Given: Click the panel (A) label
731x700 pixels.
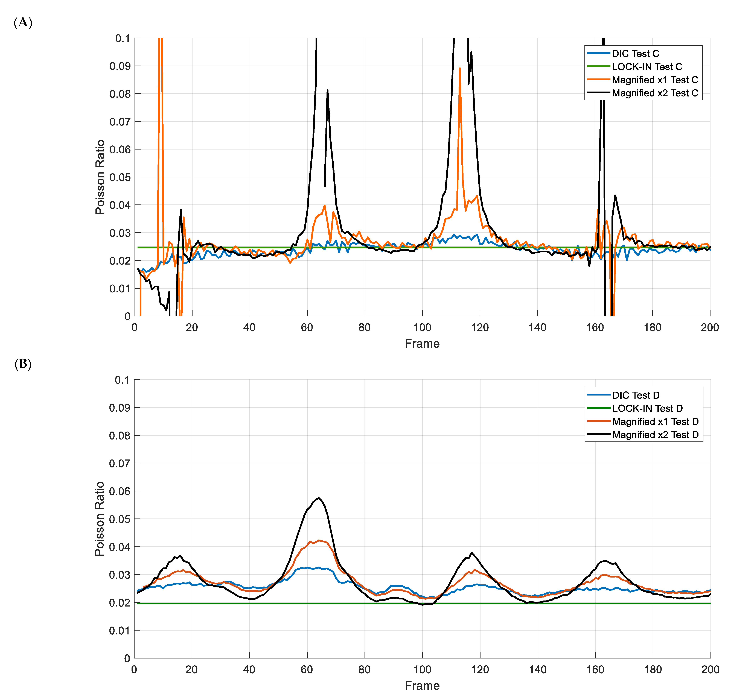Looking at the screenshot, I should click(x=23, y=23).
